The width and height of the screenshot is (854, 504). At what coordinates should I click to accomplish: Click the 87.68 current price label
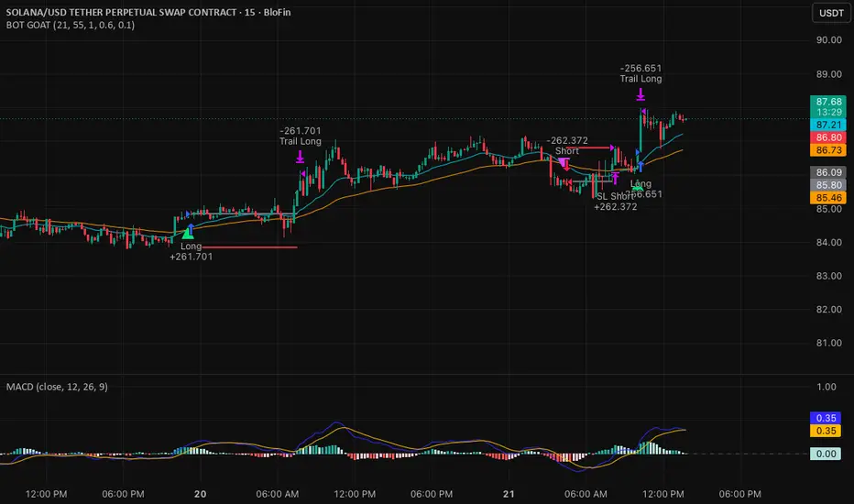point(828,102)
